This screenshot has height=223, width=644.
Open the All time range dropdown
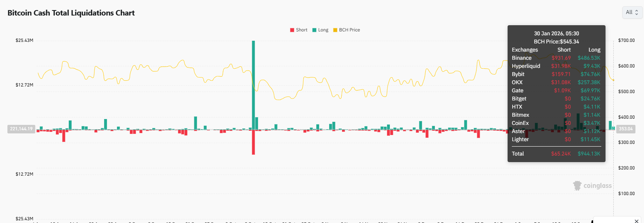pyautogui.click(x=632, y=12)
